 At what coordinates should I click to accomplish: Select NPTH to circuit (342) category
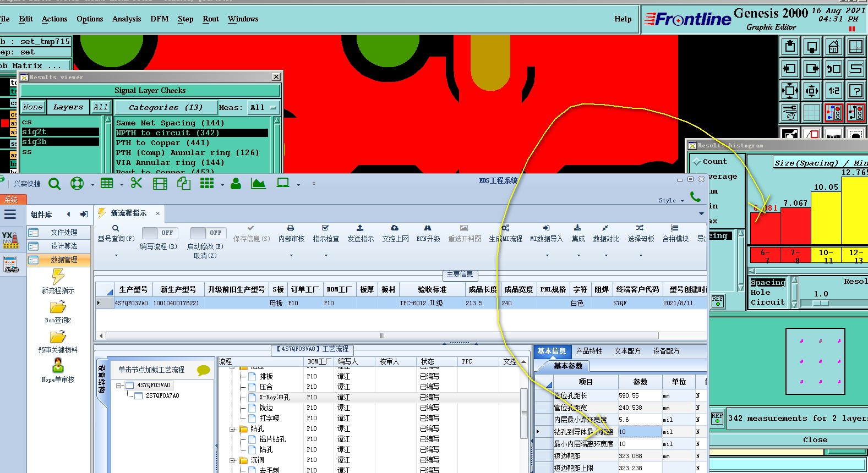tap(192, 133)
